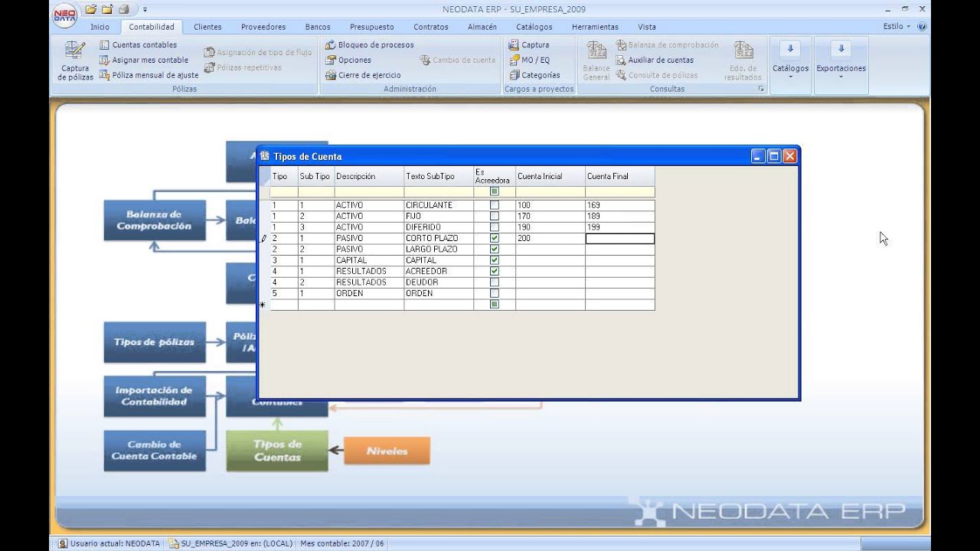Click the Cuenta Inicial column header
Viewport: 980px width, 551px height.
click(x=550, y=176)
